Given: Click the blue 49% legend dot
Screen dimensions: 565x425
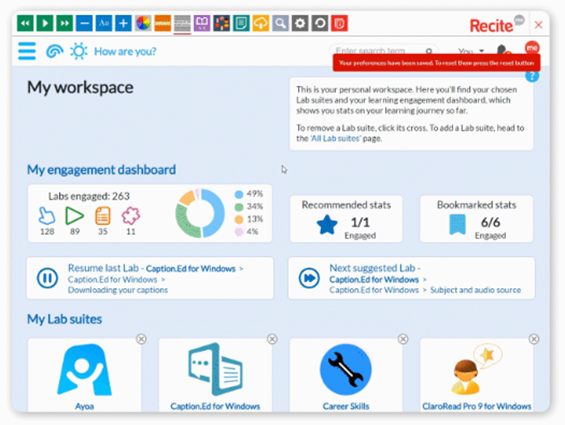Looking at the screenshot, I should (239, 194).
